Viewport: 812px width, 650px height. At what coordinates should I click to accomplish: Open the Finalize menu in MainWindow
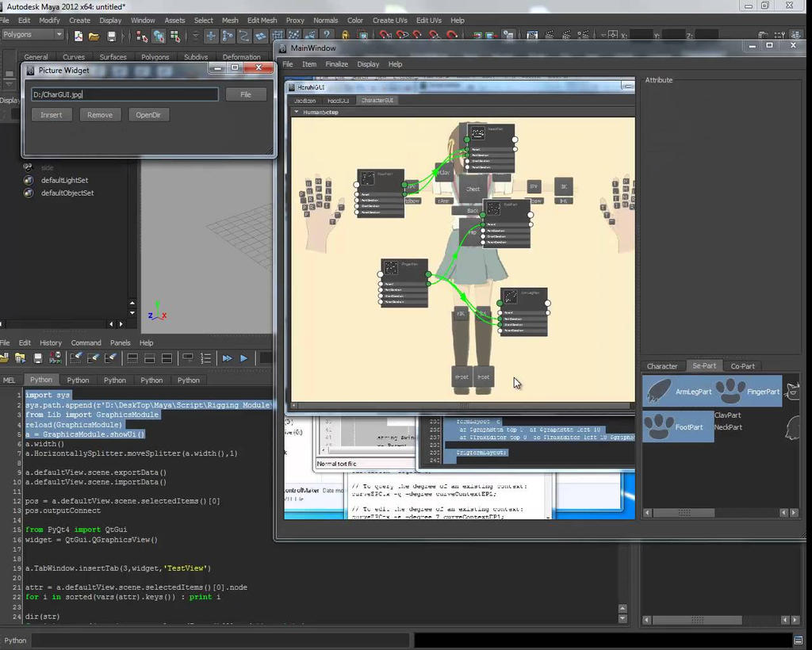pos(336,64)
